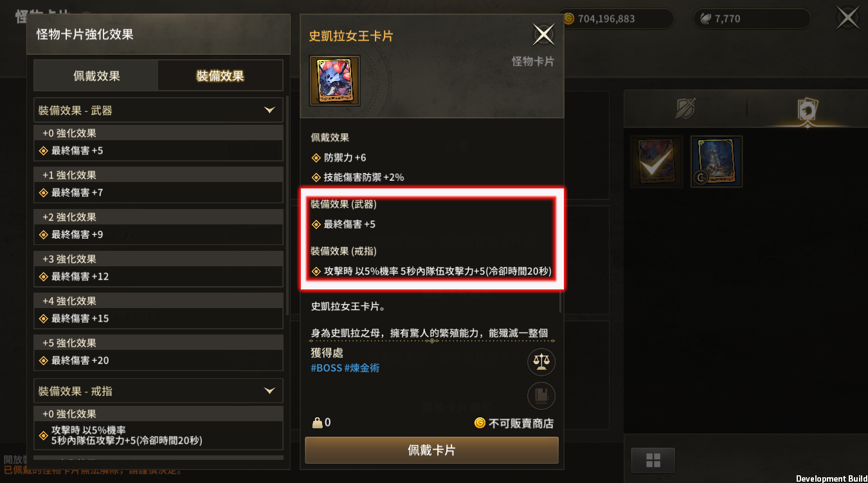Close the 史凱拉女王卡片 detail popup
Viewport: 868px width, 483px height.
tap(544, 35)
